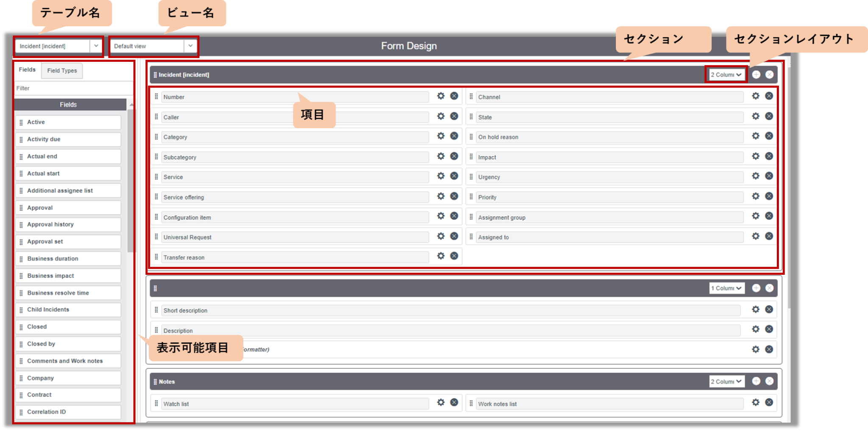Add a field row in the Notes section header
This screenshot has width=868, height=431.
(757, 381)
